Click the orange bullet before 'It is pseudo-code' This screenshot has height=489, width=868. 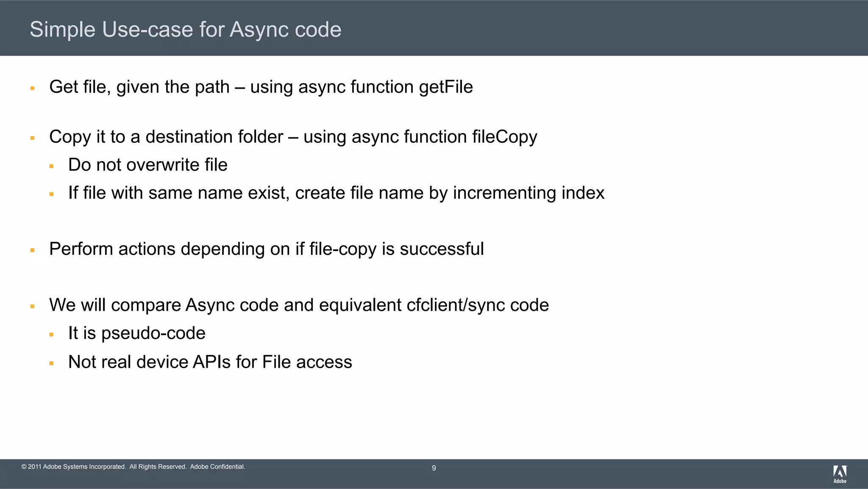(x=51, y=335)
